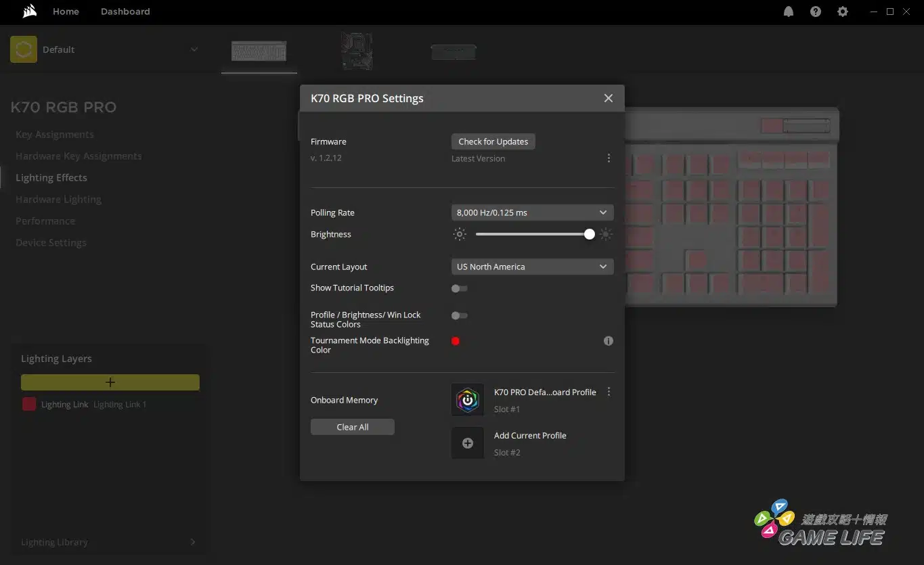Image resolution: width=924 pixels, height=565 pixels.
Task: Click the plus icon for Slot #2
Action: [467, 443]
